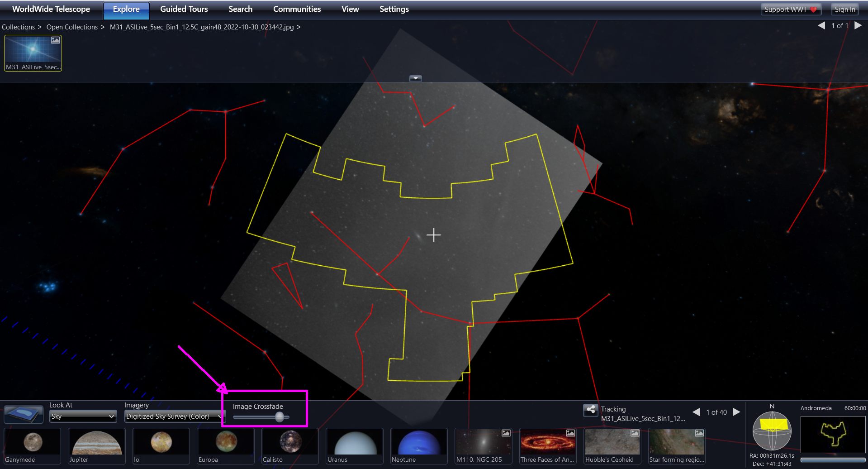Image resolution: width=868 pixels, height=469 pixels.
Task: Go to next context results page
Action: (x=736, y=412)
